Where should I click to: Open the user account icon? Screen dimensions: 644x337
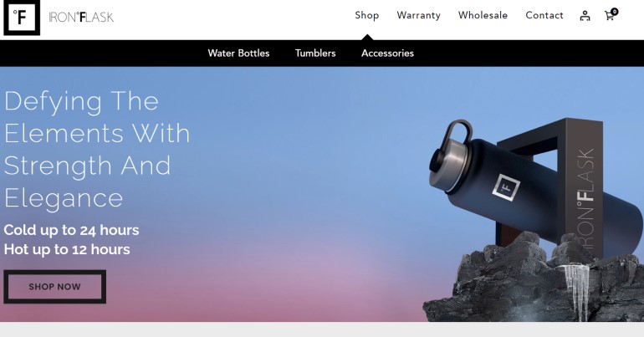coord(585,16)
